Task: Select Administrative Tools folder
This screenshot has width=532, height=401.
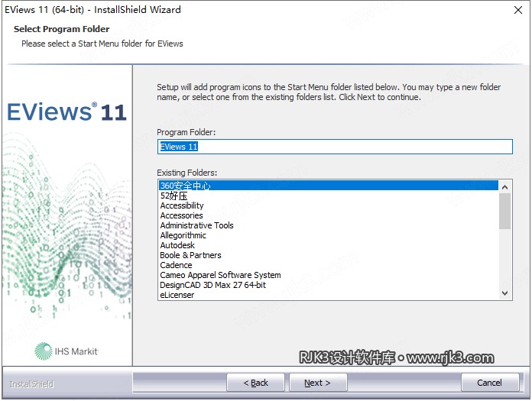Action: (329, 225)
